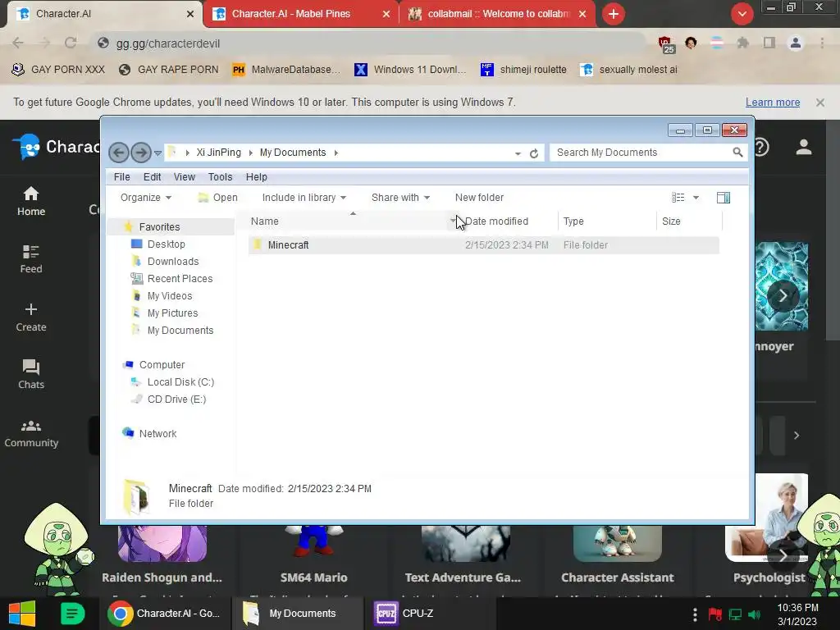Toggle the preview pane icon
The width and height of the screenshot is (840, 630).
[x=724, y=198]
